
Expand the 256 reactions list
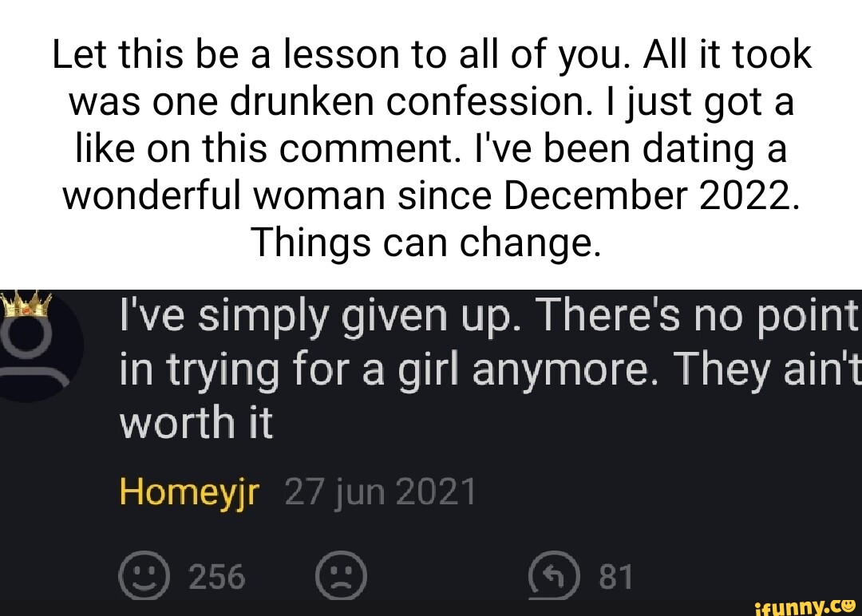coord(214,575)
